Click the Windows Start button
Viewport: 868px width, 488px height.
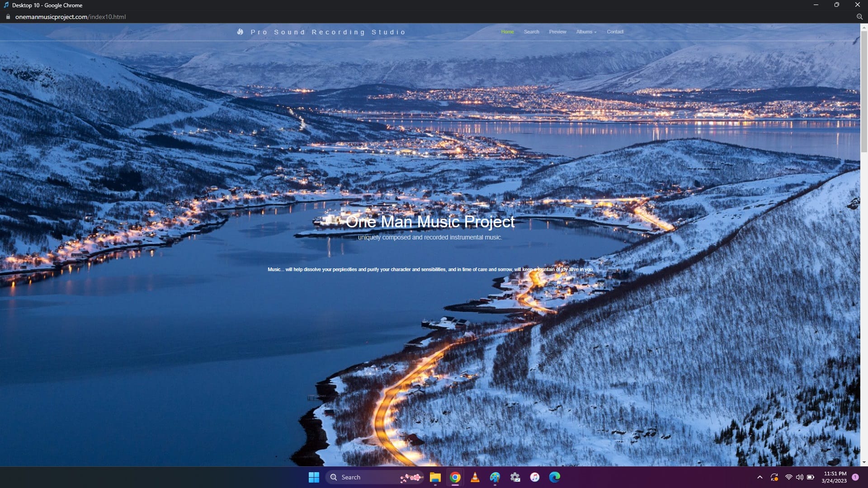(314, 477)
